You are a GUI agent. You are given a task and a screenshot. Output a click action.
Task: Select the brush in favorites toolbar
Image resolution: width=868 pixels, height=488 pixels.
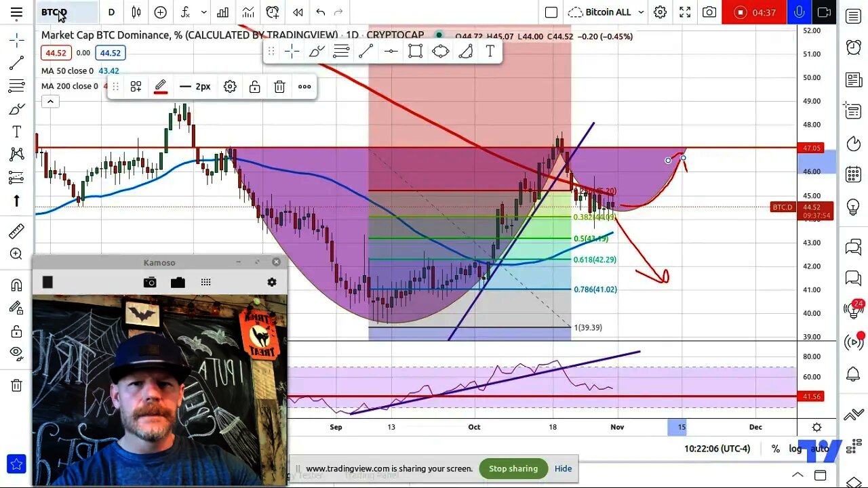[317, 52]
